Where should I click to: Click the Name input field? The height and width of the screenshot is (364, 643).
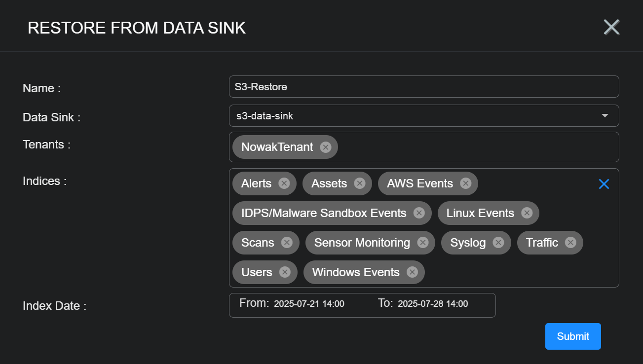423,87
